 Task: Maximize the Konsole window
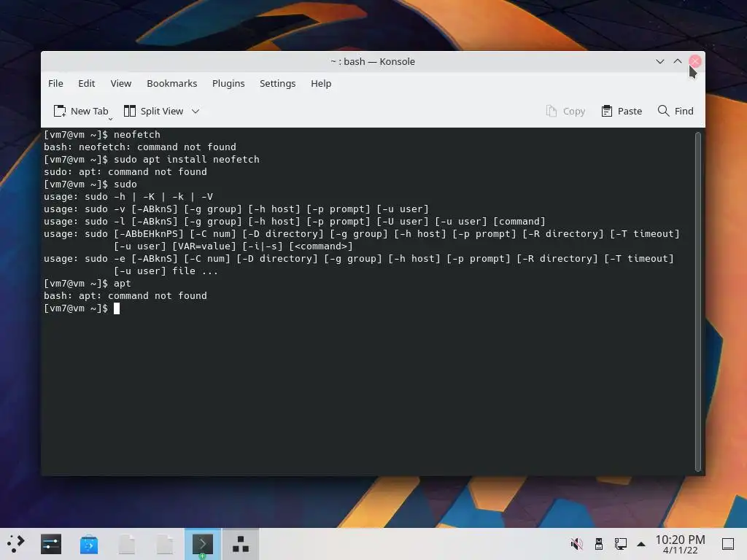coord(678,61)
